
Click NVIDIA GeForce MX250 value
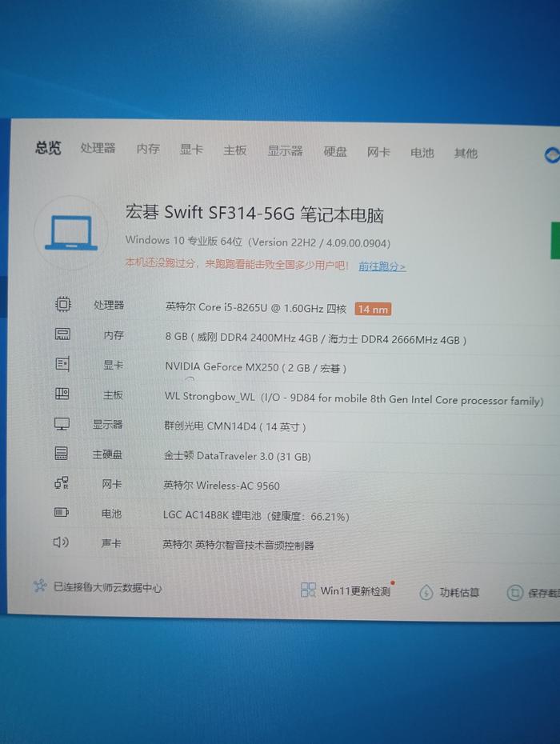click(255, 367)
